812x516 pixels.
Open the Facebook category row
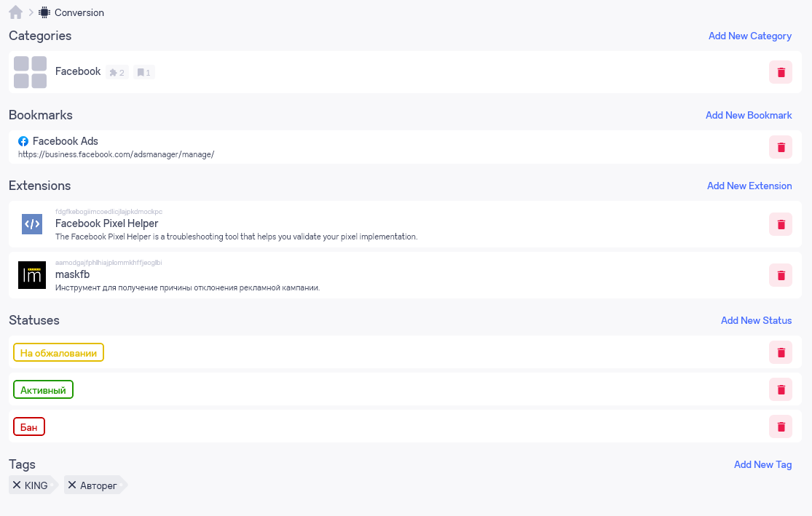click(x=405, y=72)
